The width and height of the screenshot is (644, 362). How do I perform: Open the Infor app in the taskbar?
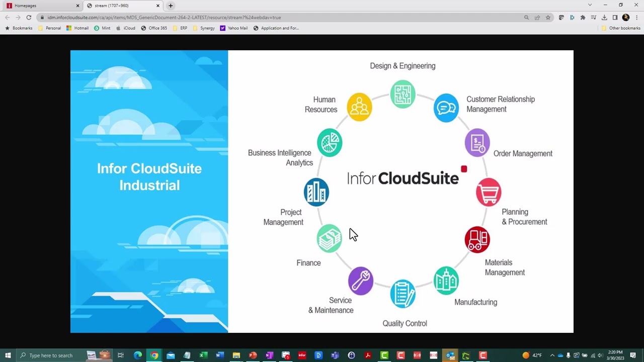302,355
